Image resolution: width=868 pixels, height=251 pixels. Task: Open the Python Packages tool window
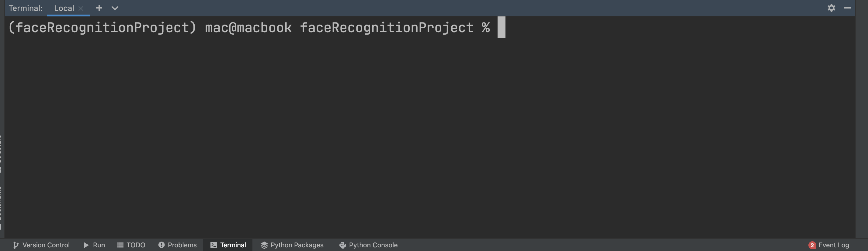292,245
